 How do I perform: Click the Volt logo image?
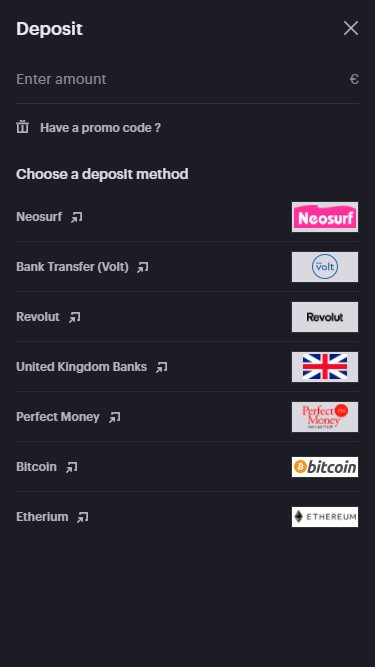click(x=325, y=267)
